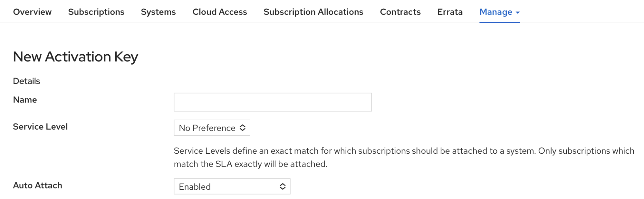Open the No Preference service level dropdown
The image size is (644, 199).
tap(207, 128)
